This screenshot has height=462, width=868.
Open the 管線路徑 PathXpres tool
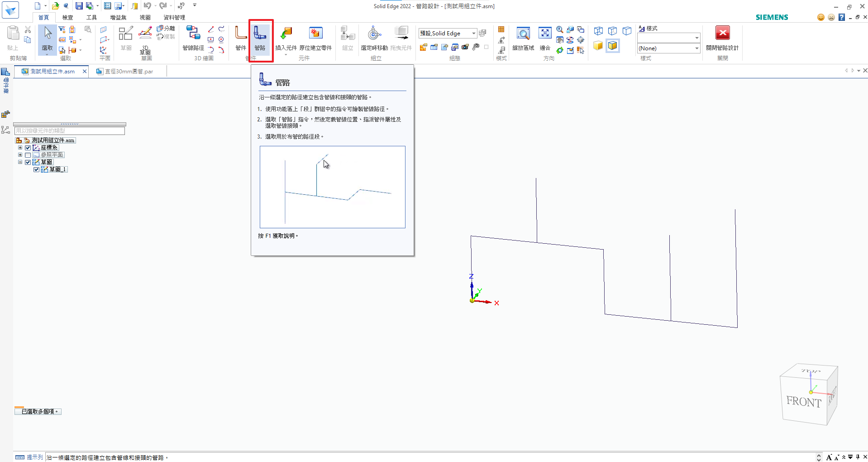[193, 38]
